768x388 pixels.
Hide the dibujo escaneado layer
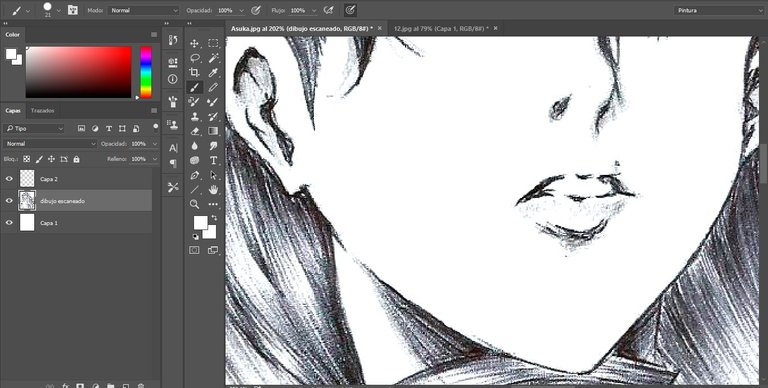point(9,201)
